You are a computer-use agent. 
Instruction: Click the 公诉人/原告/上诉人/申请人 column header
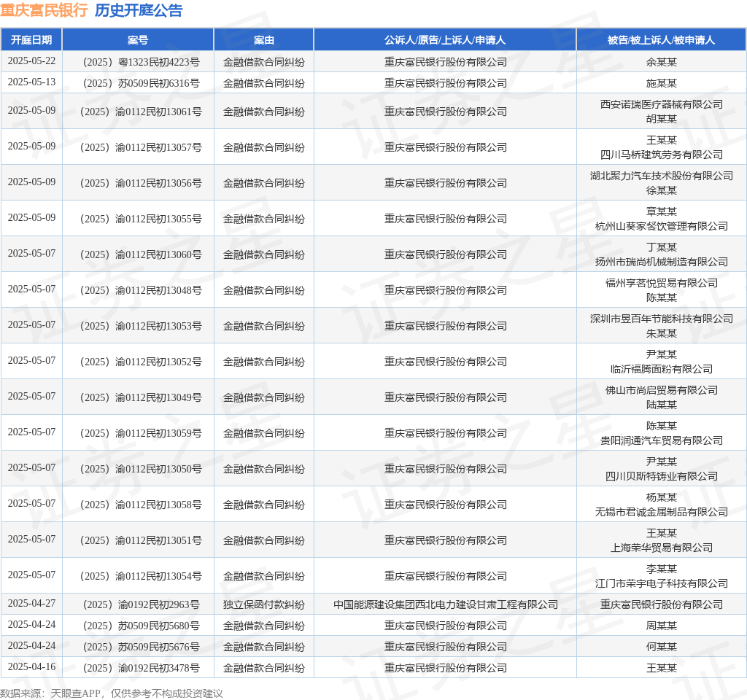445,40
